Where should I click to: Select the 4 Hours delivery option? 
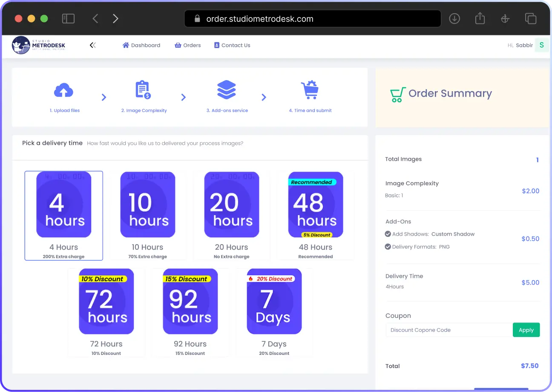pyautogui.click(x=64, y=215)
